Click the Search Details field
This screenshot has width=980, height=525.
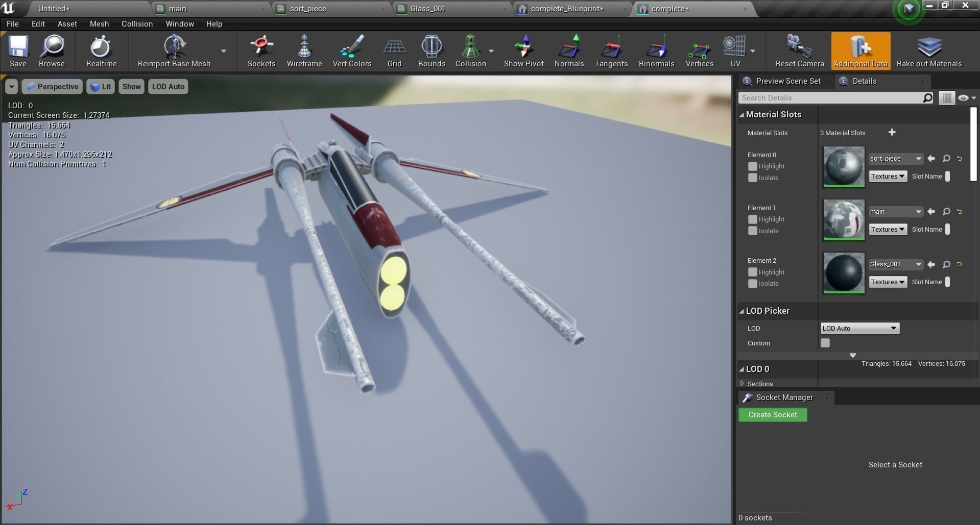[835, 98]
